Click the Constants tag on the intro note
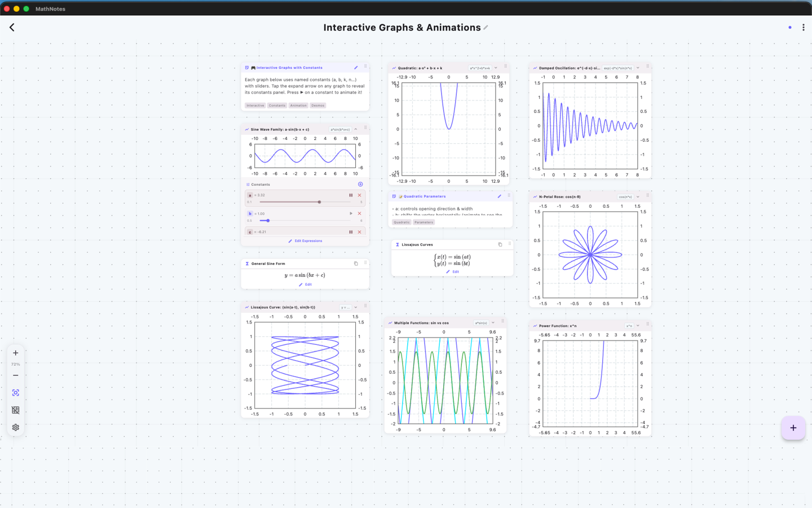Screen dimensions: 812x508 (x=277, y=106)
